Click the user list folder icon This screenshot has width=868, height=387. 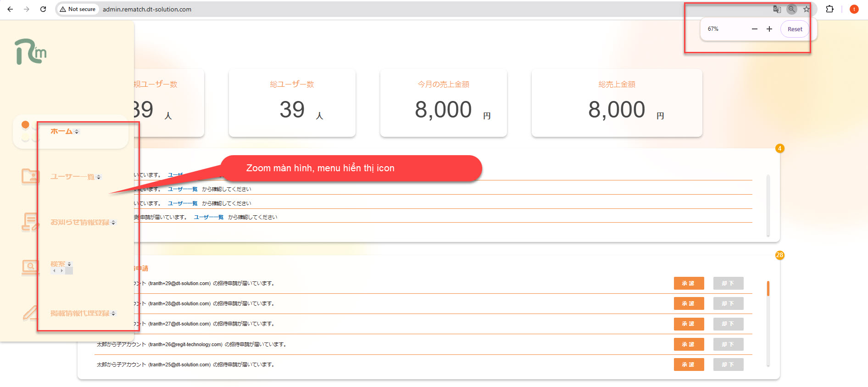30,176
